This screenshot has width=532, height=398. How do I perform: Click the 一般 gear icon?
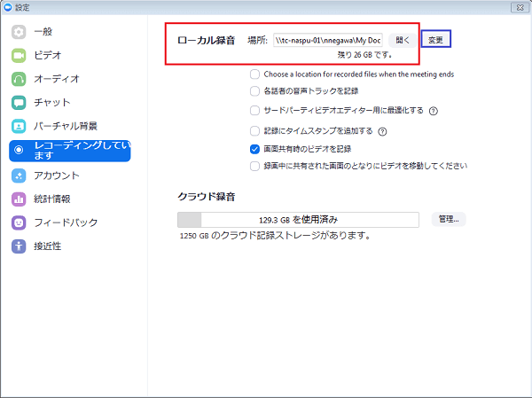19,32
